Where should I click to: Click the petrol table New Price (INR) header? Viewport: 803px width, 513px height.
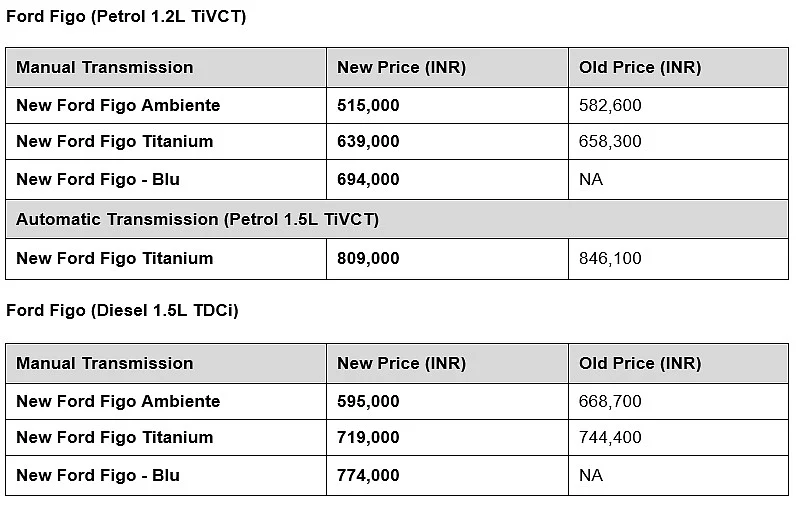[447, 68]
